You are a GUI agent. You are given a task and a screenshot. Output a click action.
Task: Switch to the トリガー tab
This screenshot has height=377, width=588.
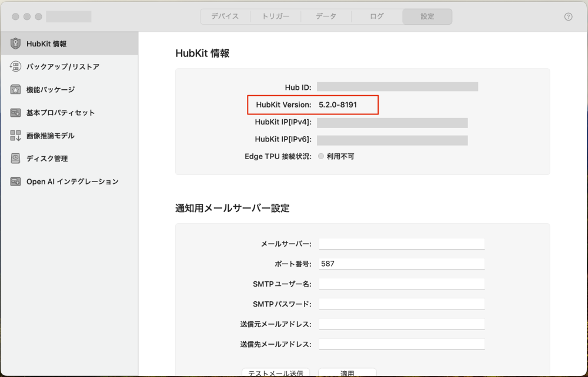[276, 16]
